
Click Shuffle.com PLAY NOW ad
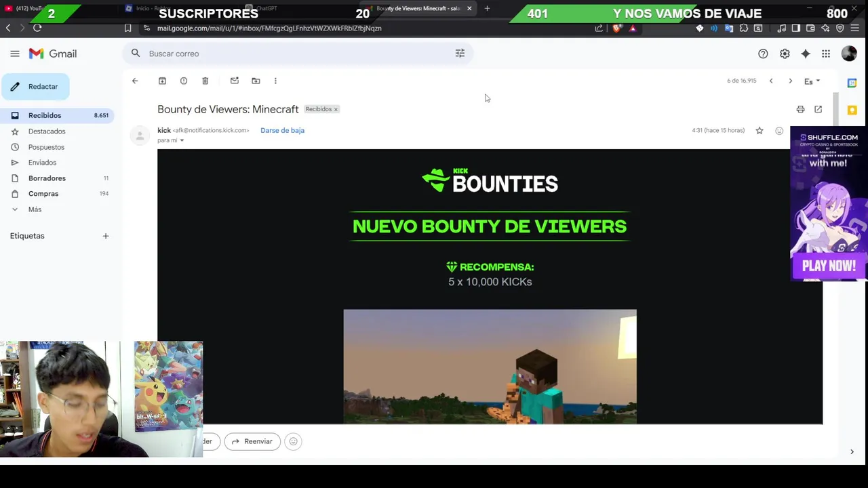point(829,266)
